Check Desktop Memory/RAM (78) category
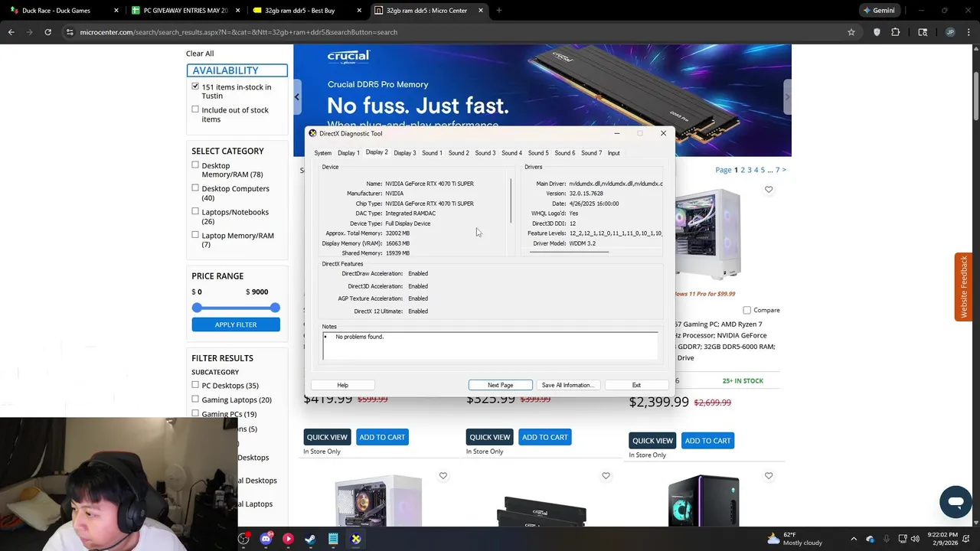This screenshot has width=980, height=551. click(x=195, y=165)
